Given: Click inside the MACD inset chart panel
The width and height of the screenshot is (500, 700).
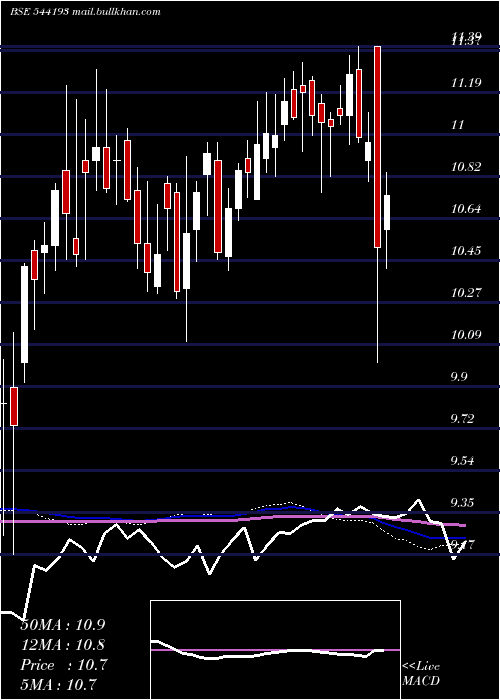Looking at the screenshot, I should tap(275, 650).
